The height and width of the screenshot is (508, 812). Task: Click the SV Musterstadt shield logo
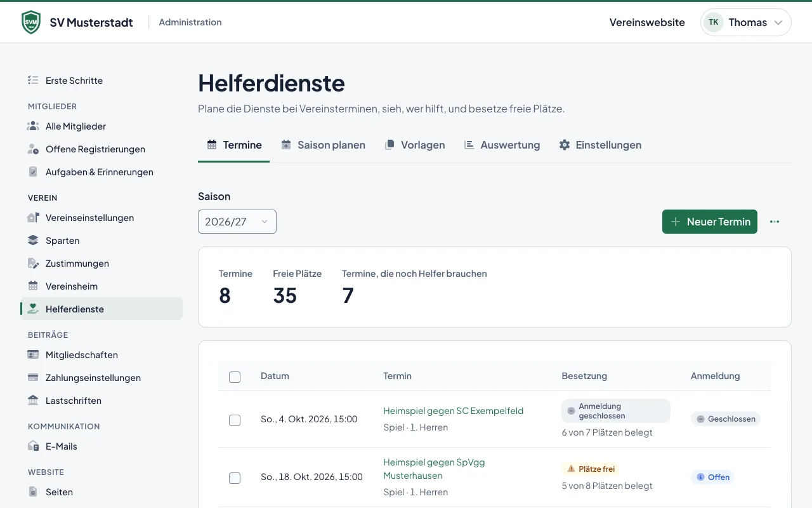pos(30,22)
